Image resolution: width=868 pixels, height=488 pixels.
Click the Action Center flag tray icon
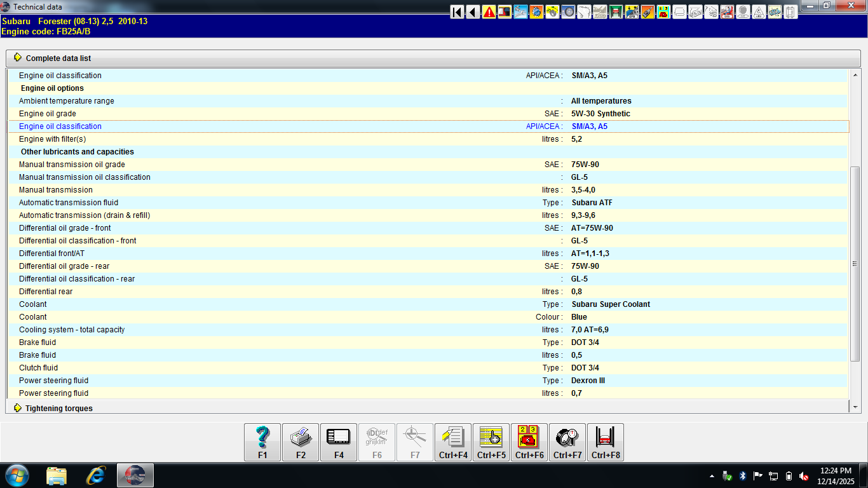tap(757, 476)
